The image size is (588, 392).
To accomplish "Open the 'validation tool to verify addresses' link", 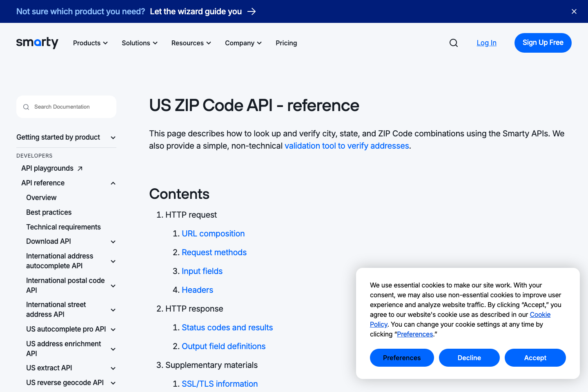I will (x=347, y=145).
